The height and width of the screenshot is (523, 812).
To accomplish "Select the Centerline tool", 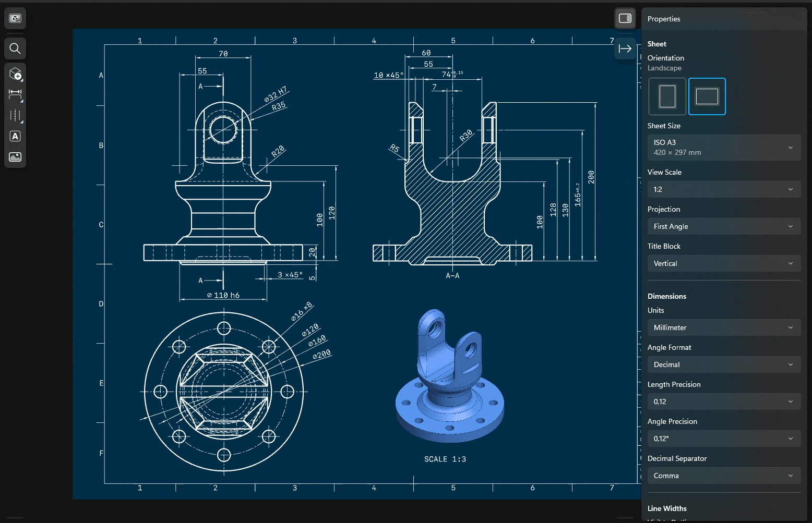I will (x=15, y=115).
